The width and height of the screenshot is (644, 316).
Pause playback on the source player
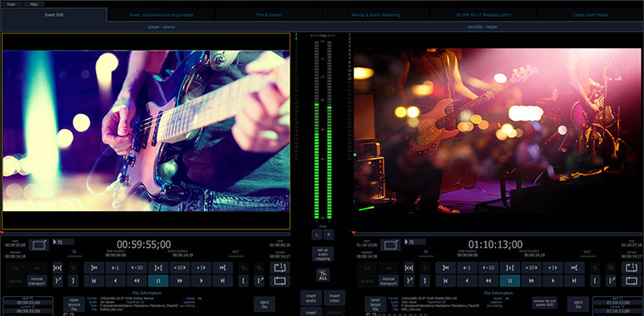click(158, 281)
